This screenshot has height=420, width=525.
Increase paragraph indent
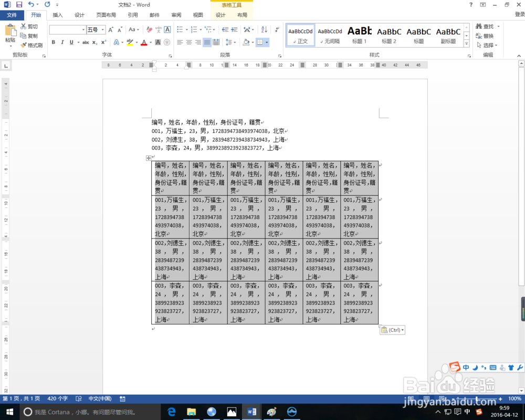(234, 29)
